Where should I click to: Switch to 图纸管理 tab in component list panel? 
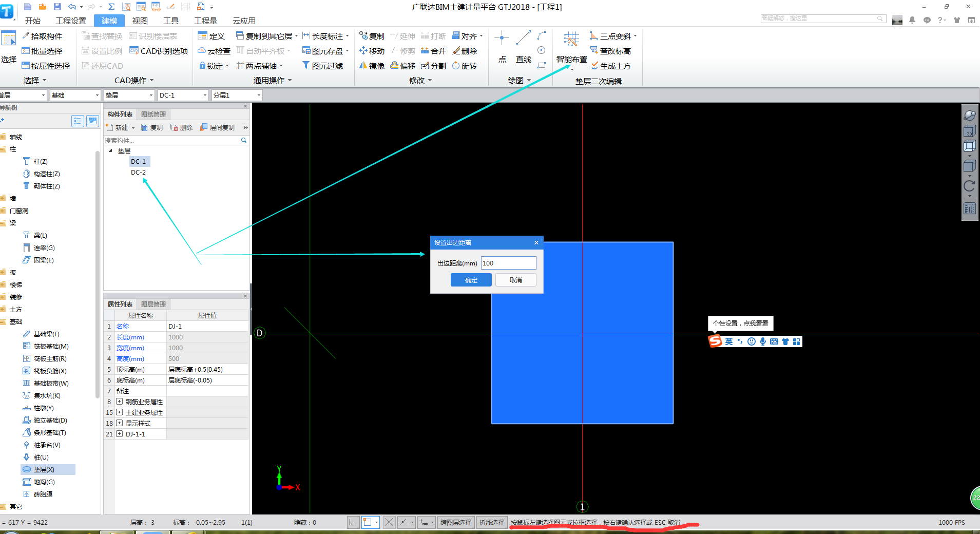tap(153, 114)
